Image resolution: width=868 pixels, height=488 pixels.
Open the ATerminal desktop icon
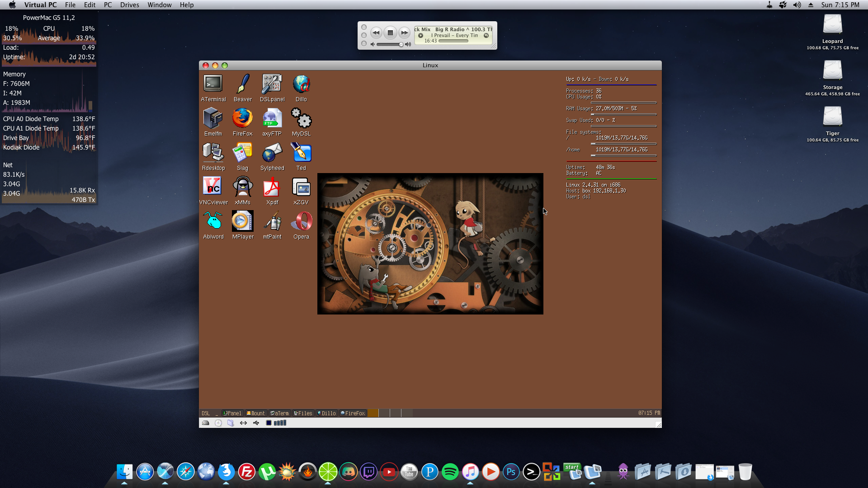pos(213,84)
